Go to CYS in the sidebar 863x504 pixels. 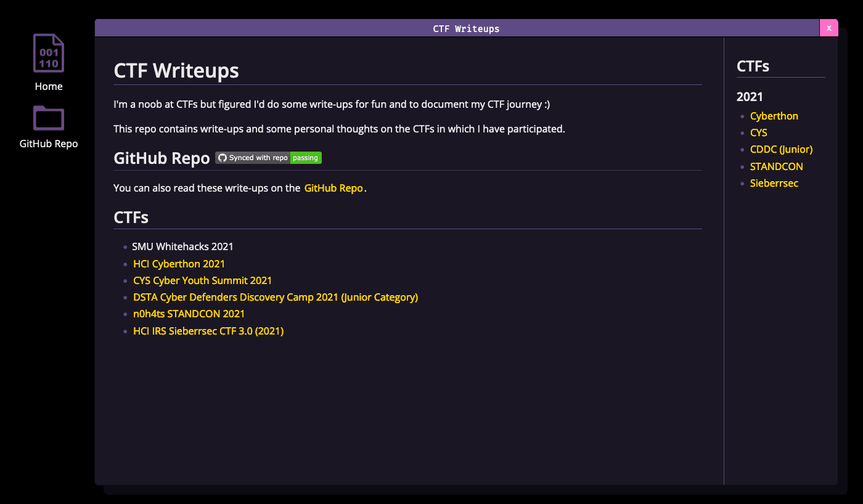pos(759,132)
